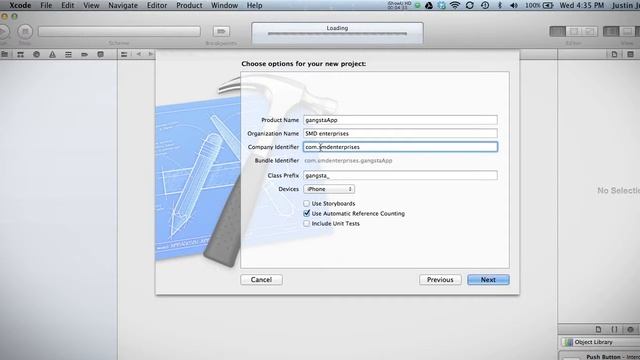Go forward with the jump bar right arrow
This screenshot has height=360, width=640.
[151, 54]
